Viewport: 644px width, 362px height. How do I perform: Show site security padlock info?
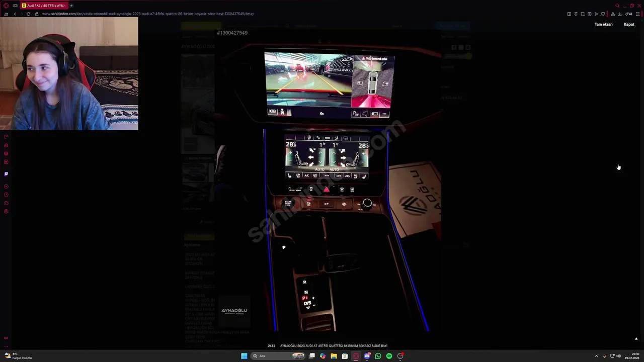(37, 14)
